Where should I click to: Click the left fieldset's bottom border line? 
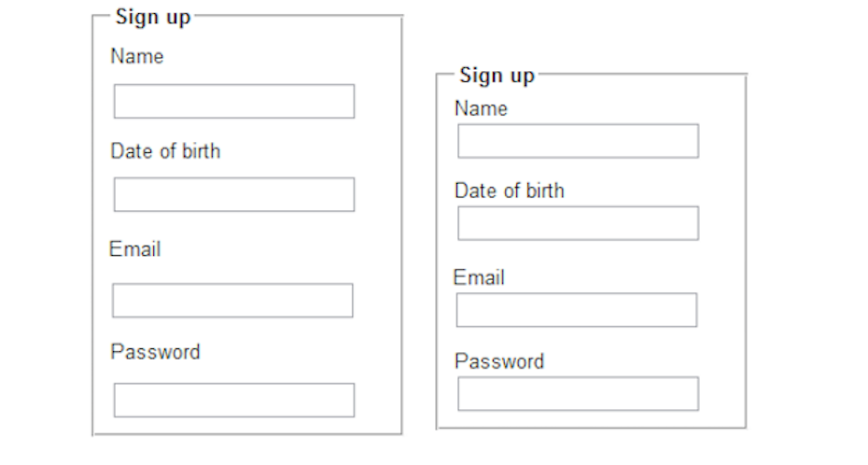coord(247,434)
